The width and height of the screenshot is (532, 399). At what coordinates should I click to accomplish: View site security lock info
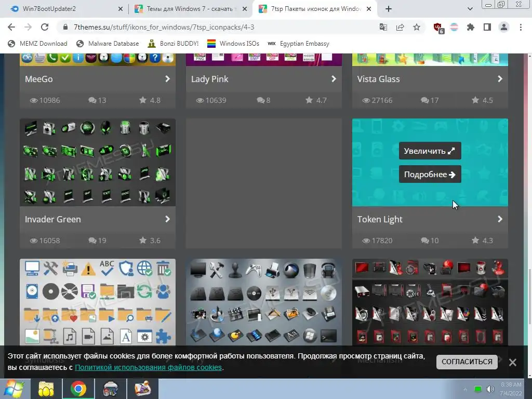[65, 27]
